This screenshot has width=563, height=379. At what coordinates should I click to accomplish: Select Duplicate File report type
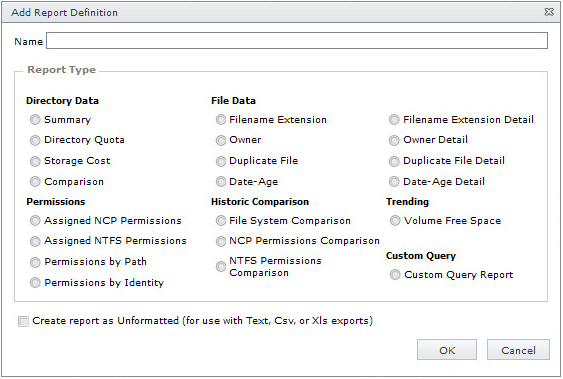[x=220, y=161]
